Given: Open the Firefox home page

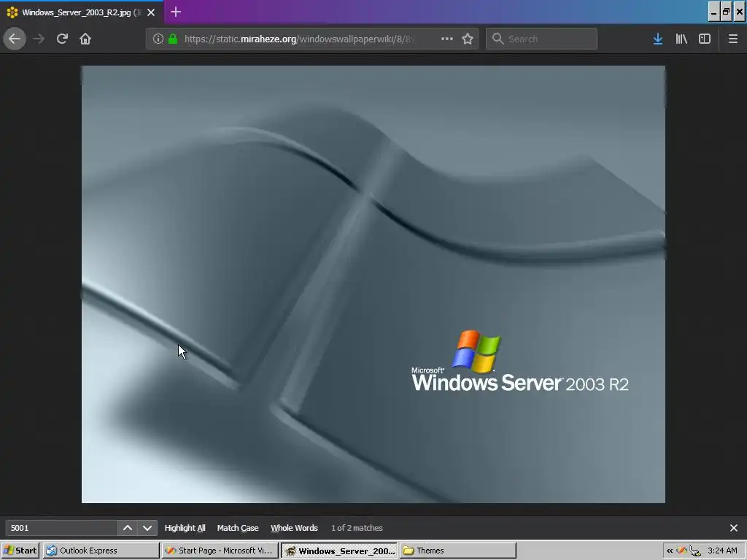Looking at the screenshot, I should (85, 39).
